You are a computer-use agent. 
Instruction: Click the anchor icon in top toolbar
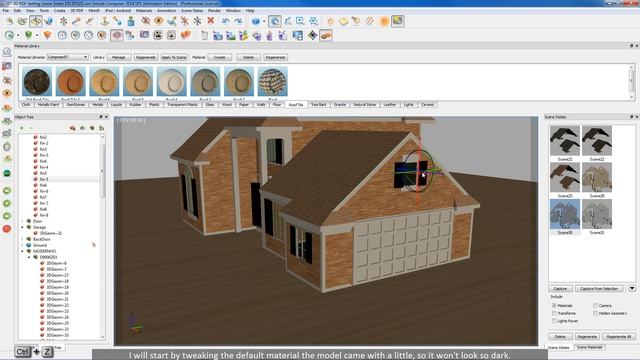[x=104, y=21]
